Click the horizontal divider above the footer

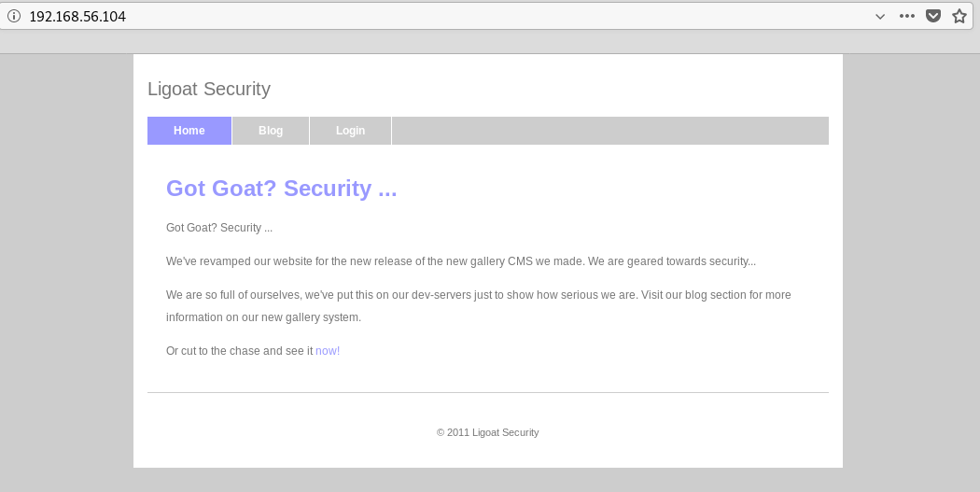click(487, 393)
